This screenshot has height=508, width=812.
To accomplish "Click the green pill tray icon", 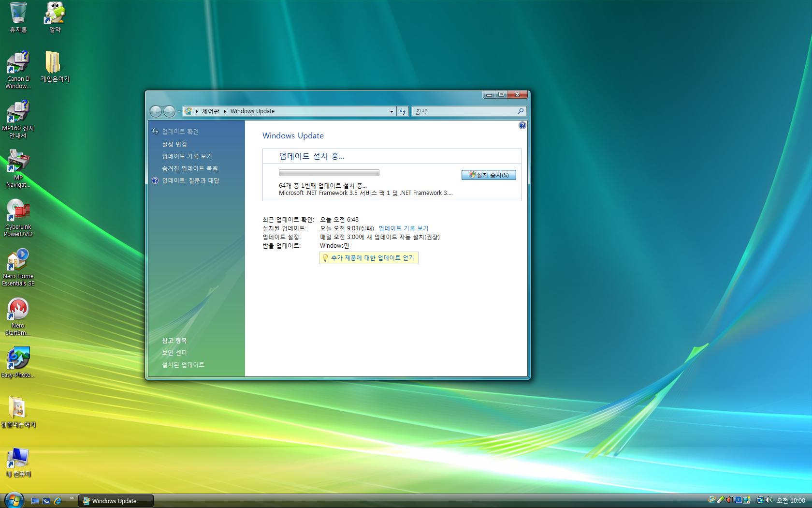I will coord(720,500).
